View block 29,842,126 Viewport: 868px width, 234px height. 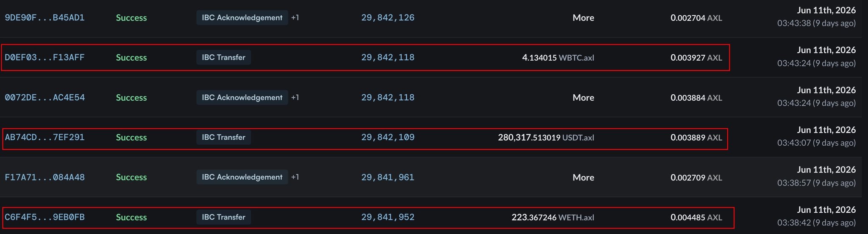click(388, 18)
